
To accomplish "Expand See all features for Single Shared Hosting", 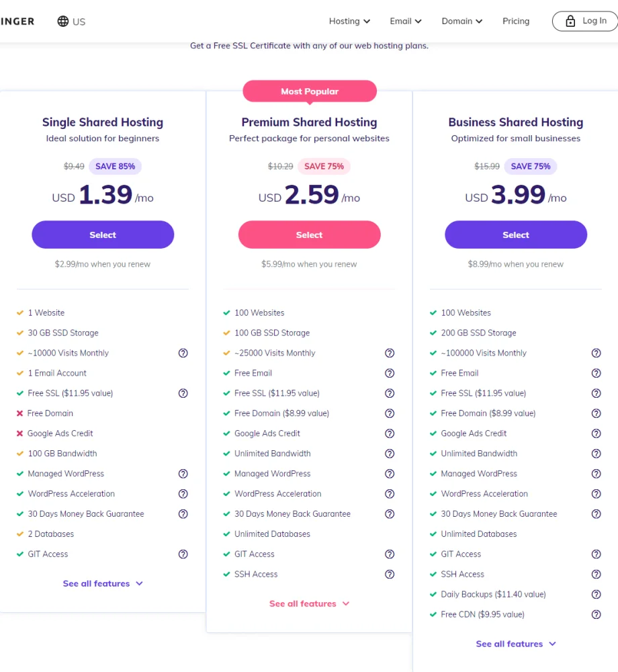I will (x=103, y=583).
